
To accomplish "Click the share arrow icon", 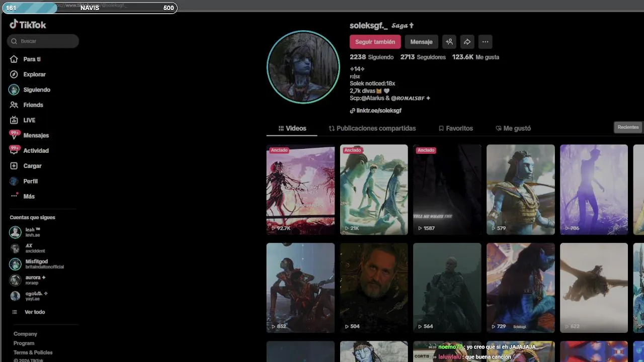I will (x=467, y=42).
